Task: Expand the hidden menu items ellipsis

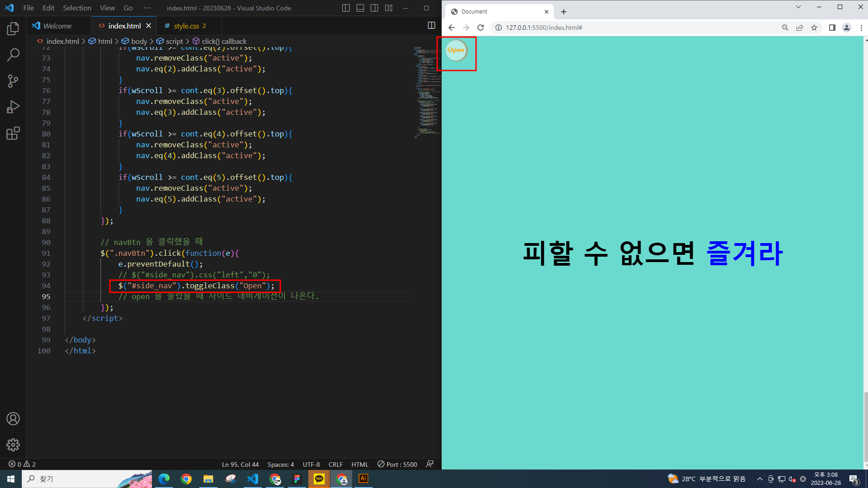Action: pyautogui.click(x=147, y=8)
